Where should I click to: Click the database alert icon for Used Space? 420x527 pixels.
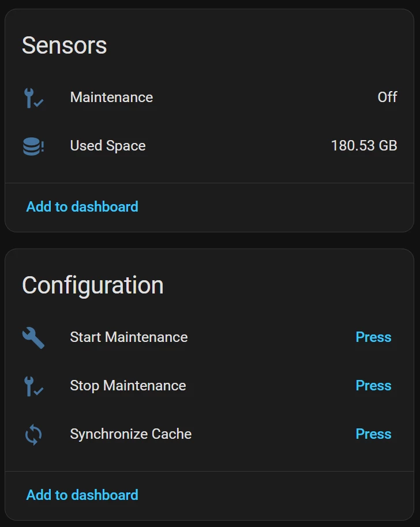click(x=33, y=146)
